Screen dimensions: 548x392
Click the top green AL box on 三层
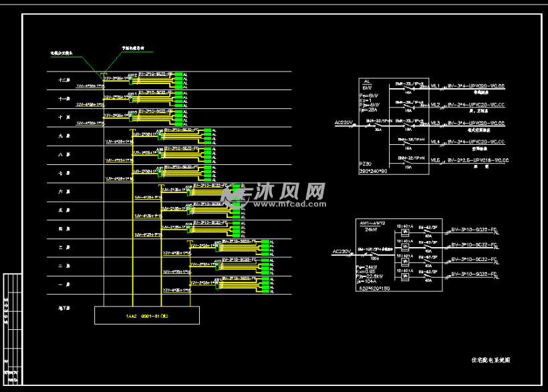[x=265, y=242]
